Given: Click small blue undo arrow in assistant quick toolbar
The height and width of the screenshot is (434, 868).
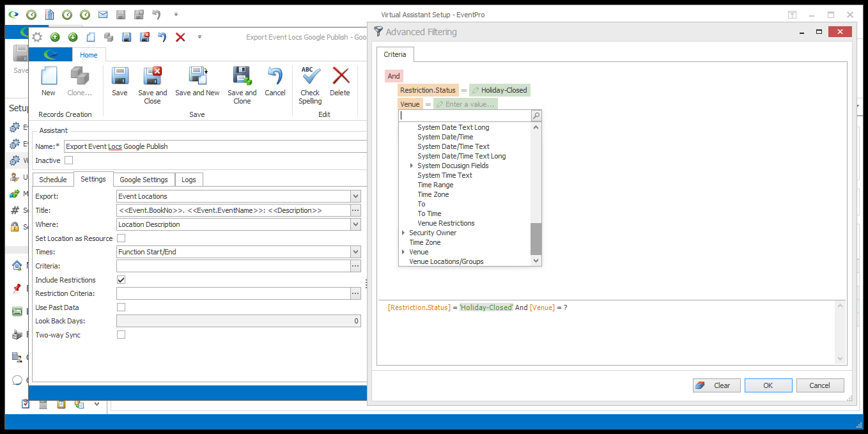Looking at the screenshot, I should (x=162, y=37).
